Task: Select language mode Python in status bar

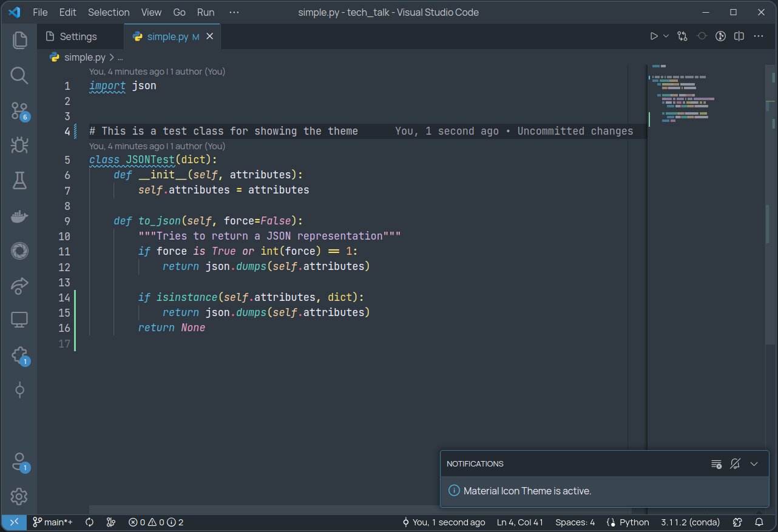Action: (628, 522)
